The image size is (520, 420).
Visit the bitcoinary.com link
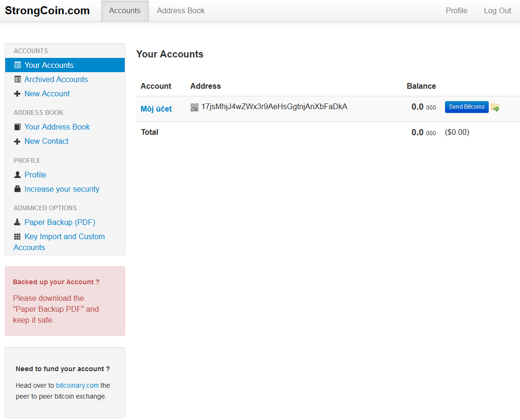point(77,385)
